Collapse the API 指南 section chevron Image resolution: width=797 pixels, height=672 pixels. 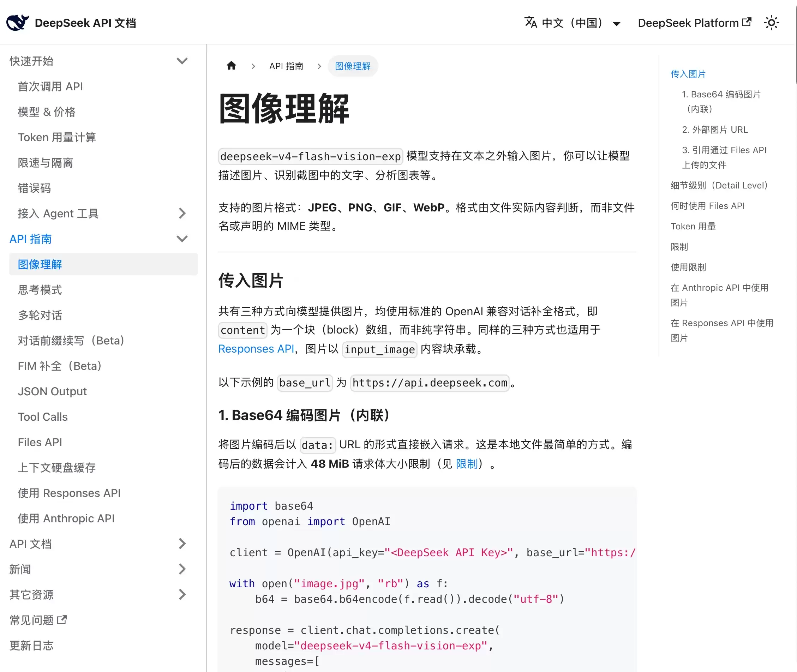pyautogui.click(x=182, y=239)
